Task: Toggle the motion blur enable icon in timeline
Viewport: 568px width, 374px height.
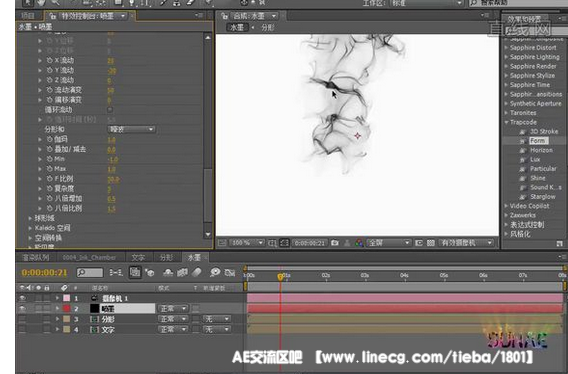Action: tap(196, 272)
